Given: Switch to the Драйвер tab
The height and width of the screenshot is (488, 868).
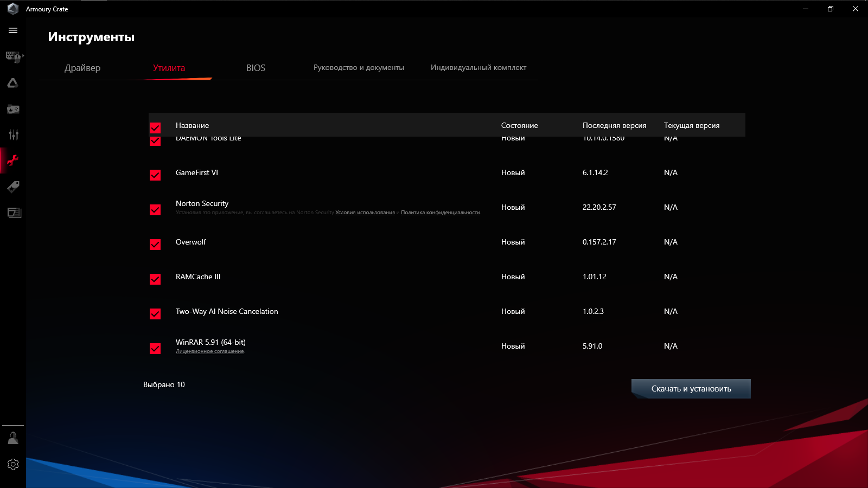Looking at the screenshot, I should [x=82, y=68].
